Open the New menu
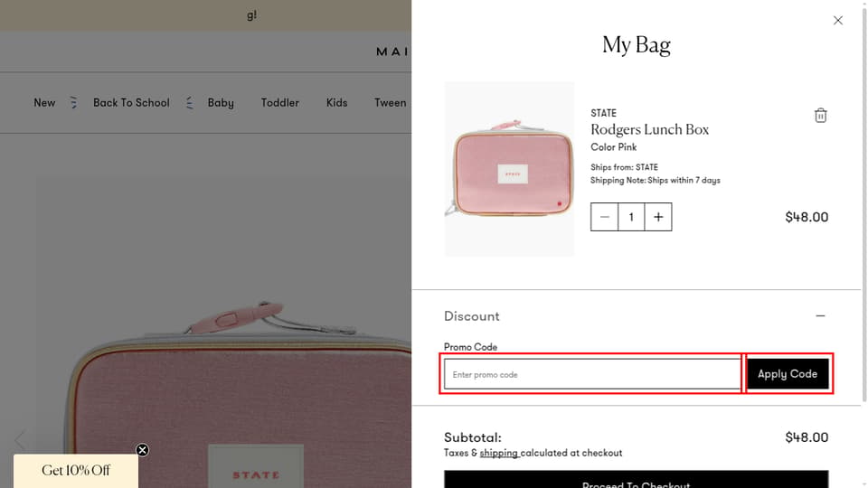 click(x=44, y=103)
